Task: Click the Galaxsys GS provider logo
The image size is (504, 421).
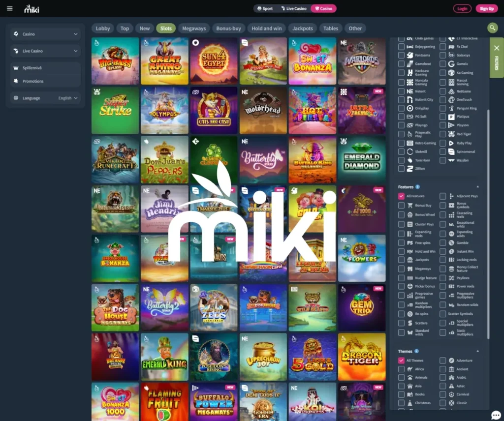Action: click(x=451, y=55)
